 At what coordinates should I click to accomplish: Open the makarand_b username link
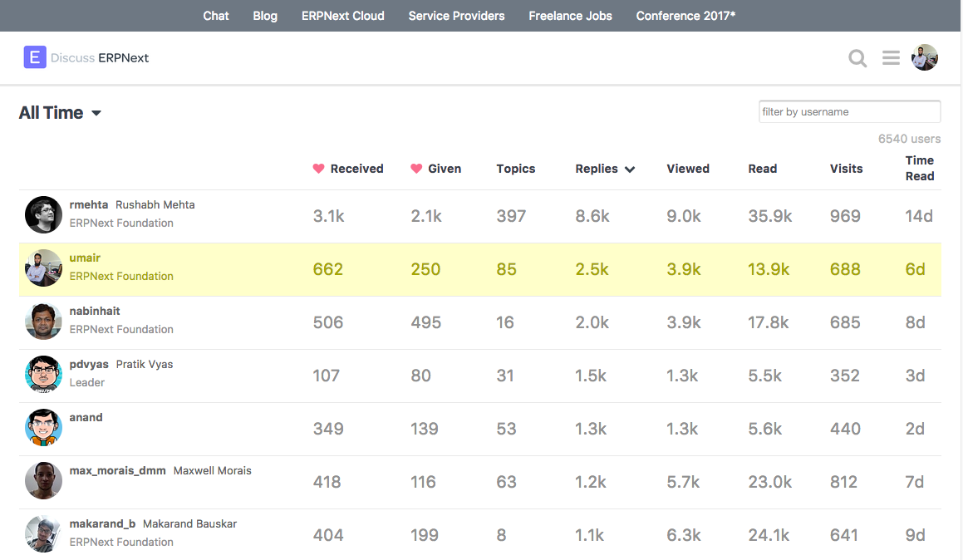click(102, 523)
